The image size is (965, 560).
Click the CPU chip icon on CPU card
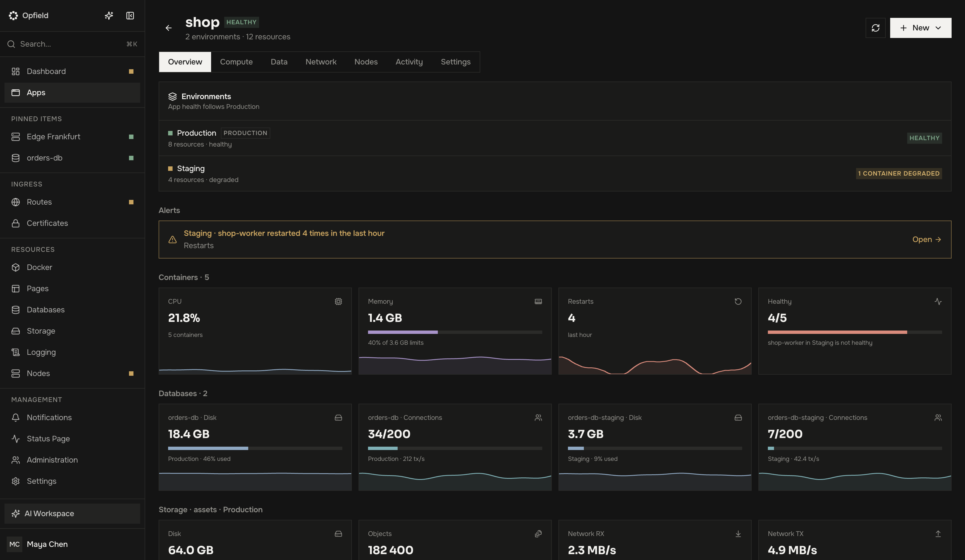tap(338, 301)
